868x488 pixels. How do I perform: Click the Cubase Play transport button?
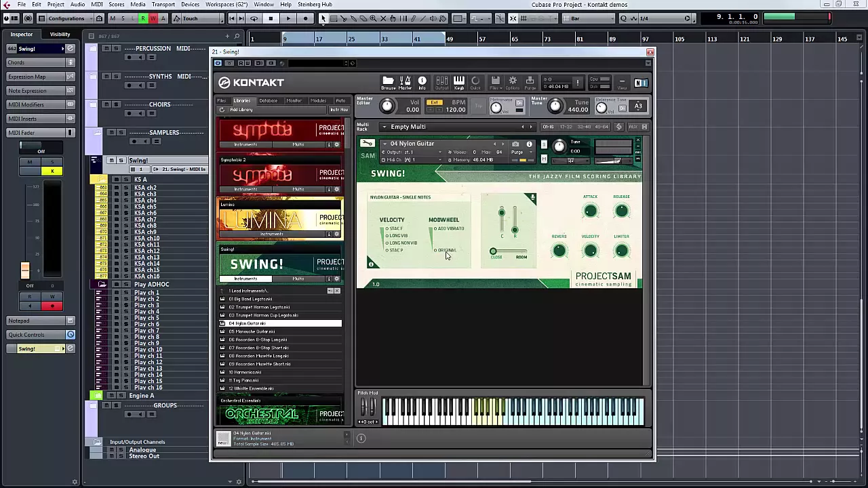[288, 18]
